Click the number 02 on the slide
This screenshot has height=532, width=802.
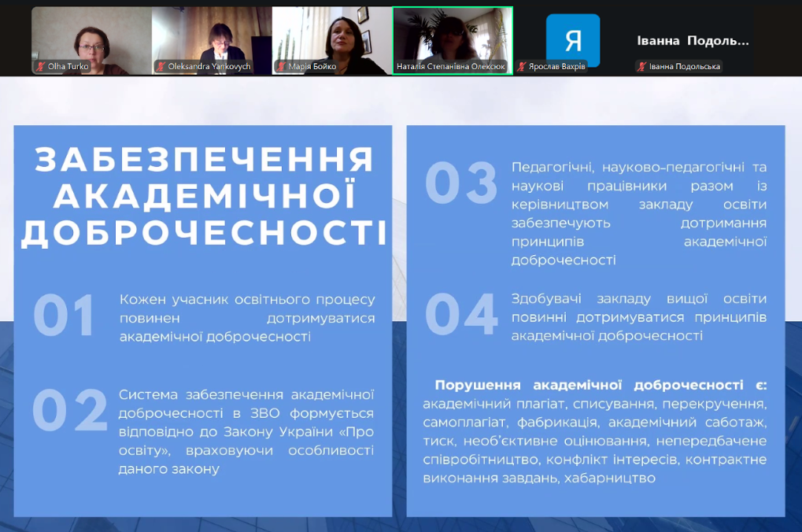[70, 412]
